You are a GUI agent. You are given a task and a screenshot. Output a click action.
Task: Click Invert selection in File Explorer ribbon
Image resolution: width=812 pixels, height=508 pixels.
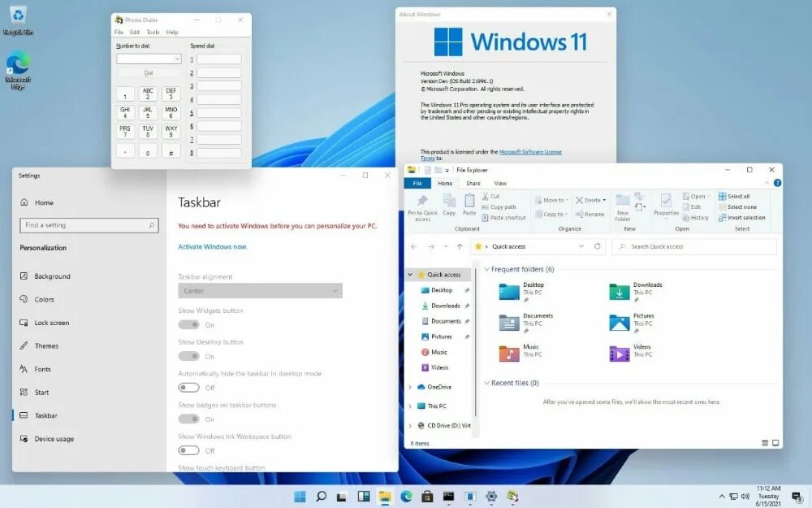pyautogui.click(x=741, y=218)
